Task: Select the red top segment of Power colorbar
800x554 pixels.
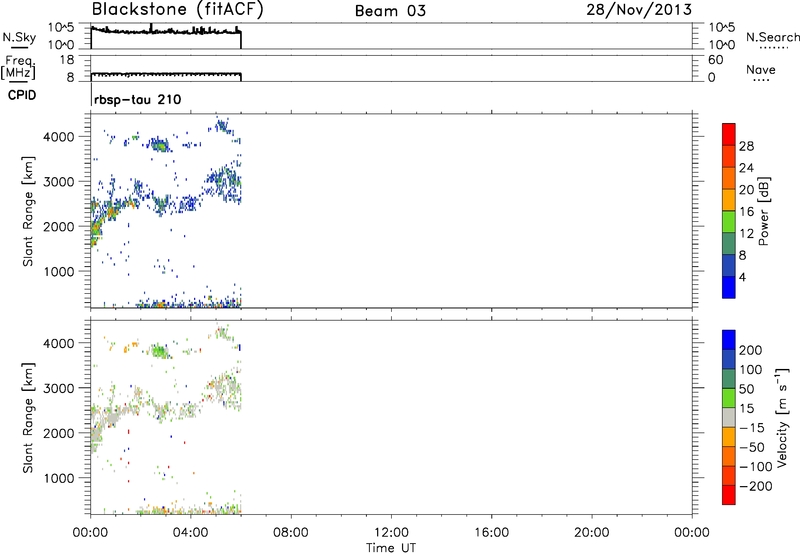Action: click(x=729, y=135)
